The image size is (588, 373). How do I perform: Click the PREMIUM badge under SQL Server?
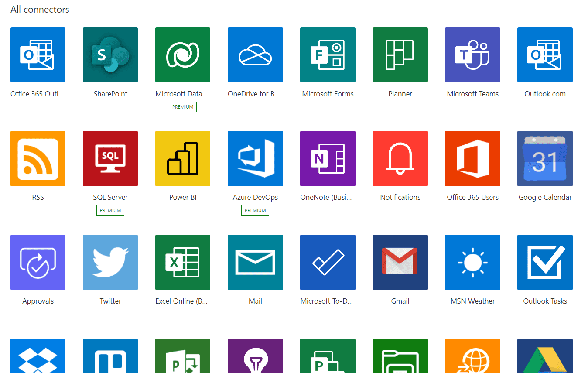pyautogui.click(x=110, y=210)
